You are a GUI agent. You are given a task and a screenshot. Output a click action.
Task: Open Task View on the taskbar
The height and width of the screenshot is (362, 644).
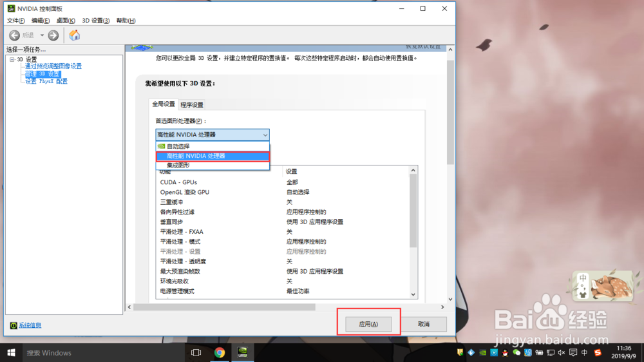pos(196,352)
